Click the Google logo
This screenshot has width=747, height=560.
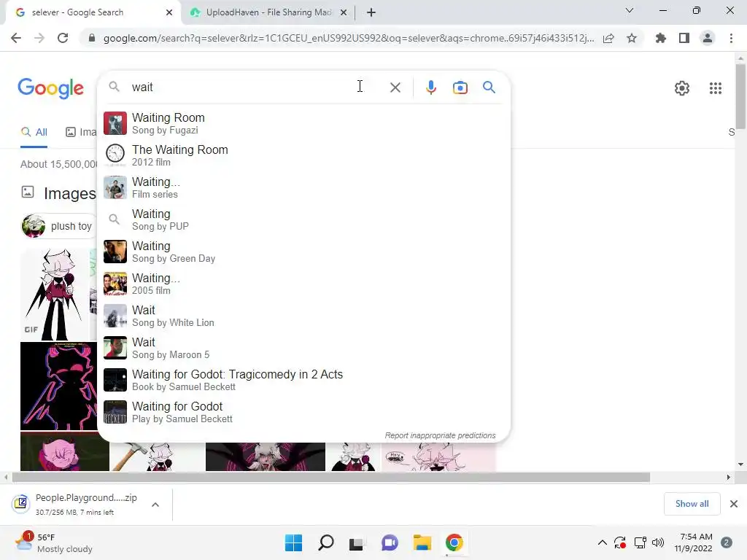pyautogui.click(x=50, y=88)
